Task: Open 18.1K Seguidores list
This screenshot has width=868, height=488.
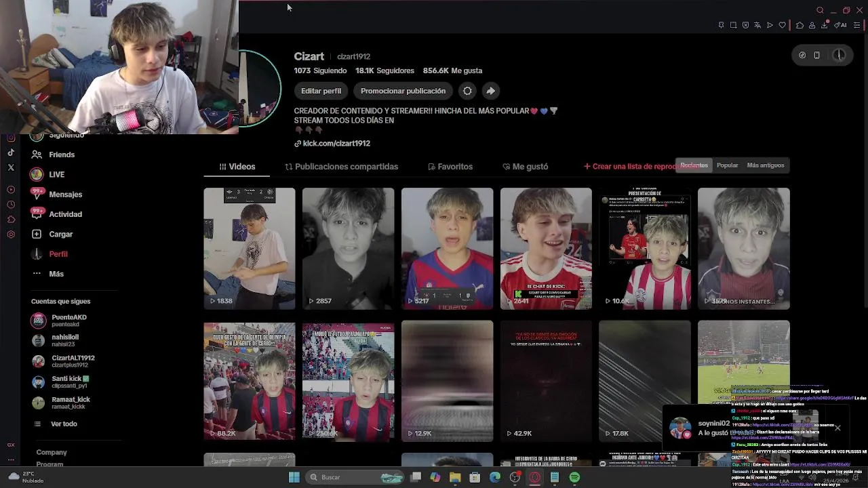Action: (x=384, y=70)
